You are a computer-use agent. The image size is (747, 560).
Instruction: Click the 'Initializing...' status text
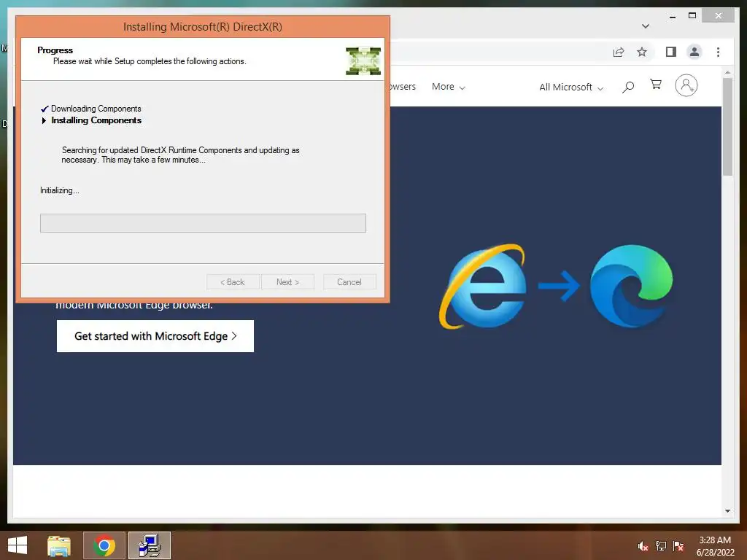click(60, 190)
